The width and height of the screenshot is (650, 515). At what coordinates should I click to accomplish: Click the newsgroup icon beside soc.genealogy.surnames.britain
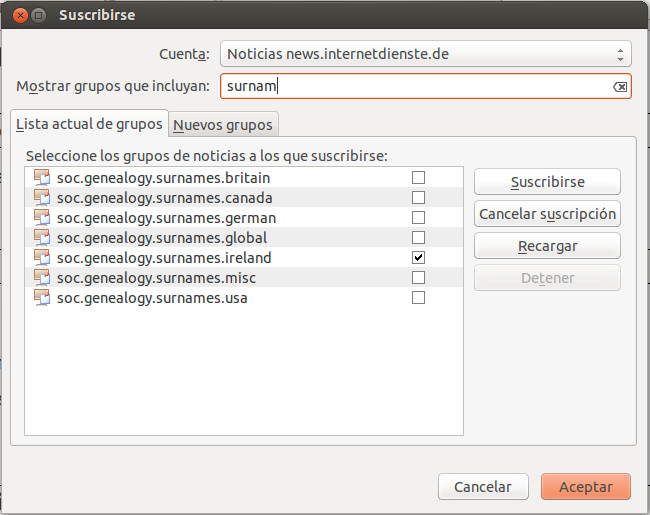point(41,178)
